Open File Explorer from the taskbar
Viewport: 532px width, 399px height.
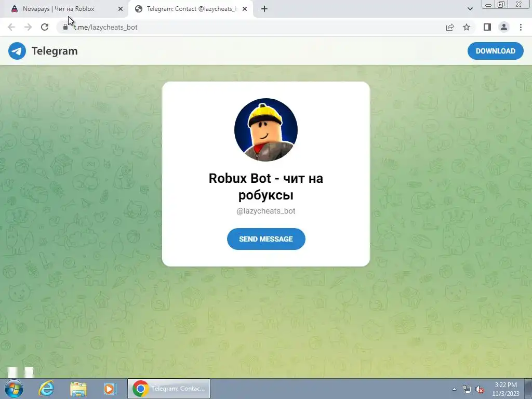click(78, 389)
